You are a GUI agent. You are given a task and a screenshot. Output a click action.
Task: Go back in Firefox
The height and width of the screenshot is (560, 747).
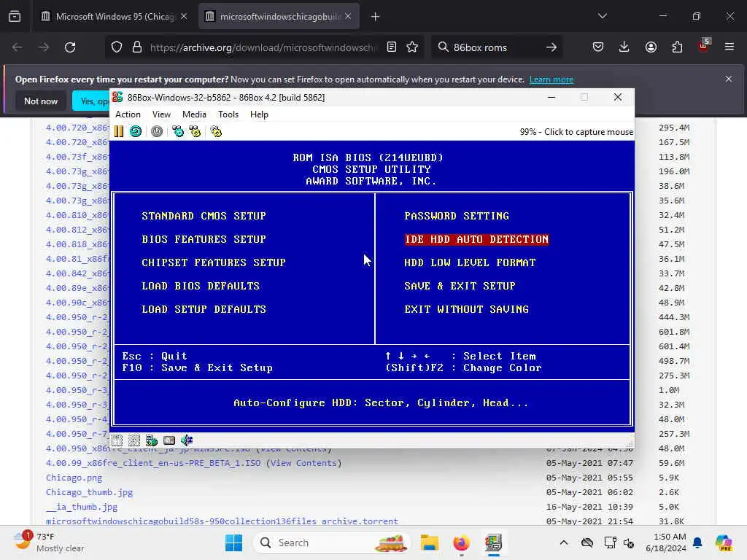[x=18, y=47]
